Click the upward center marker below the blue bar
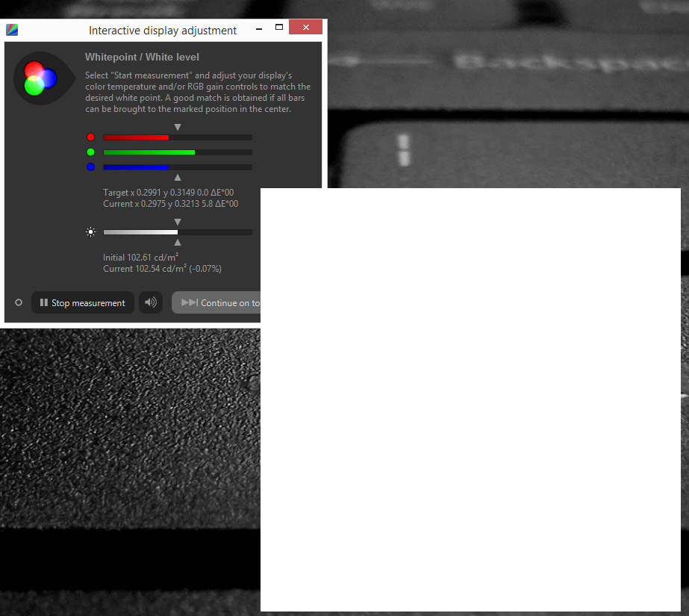The image size is (689, 616). 178,178
